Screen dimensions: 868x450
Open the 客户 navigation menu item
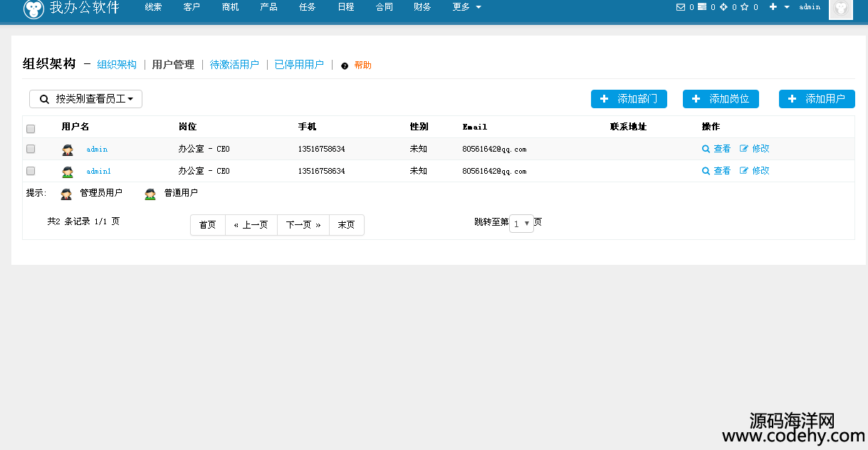192,7
